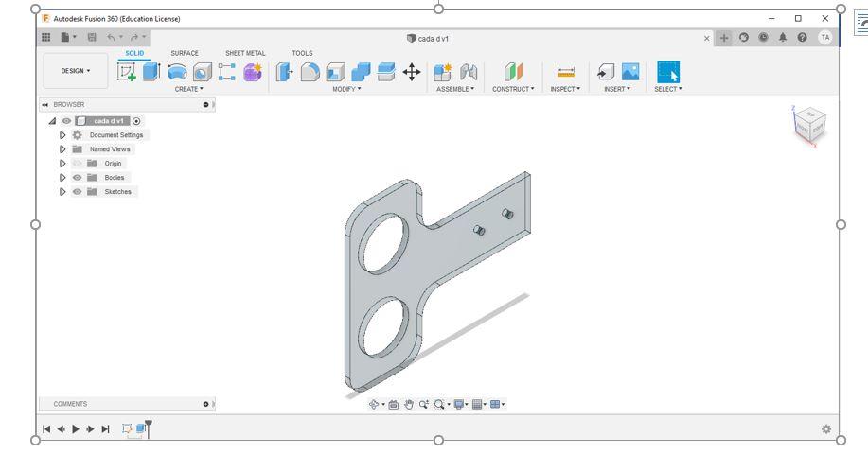Switch to the SURFACE tab
The image size is (868, 454).
185,53
